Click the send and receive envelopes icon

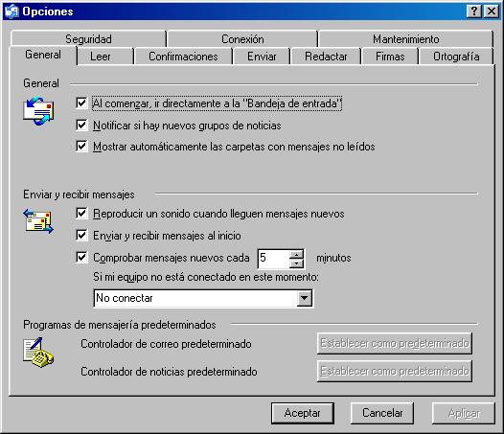[x=38, y=221]
